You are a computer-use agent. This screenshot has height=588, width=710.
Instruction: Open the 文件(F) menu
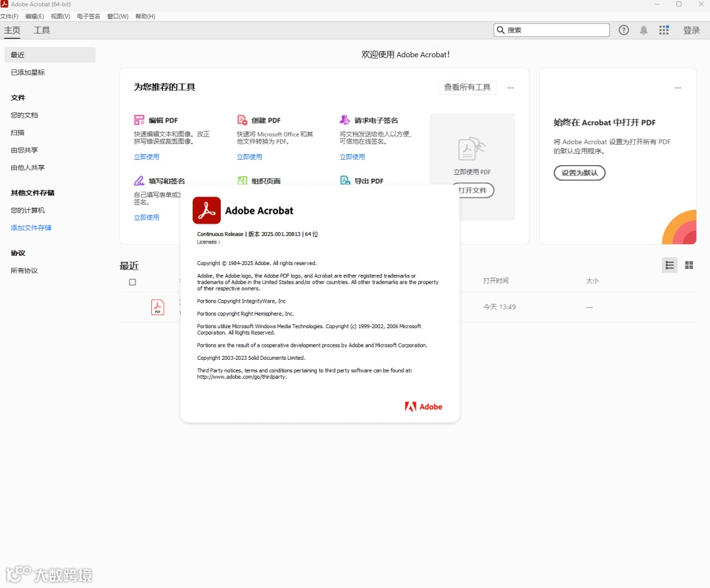click(9, 16)
